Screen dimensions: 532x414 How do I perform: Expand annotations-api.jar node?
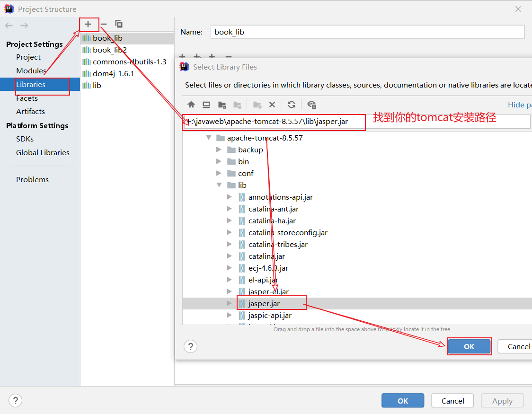(230, 197)
